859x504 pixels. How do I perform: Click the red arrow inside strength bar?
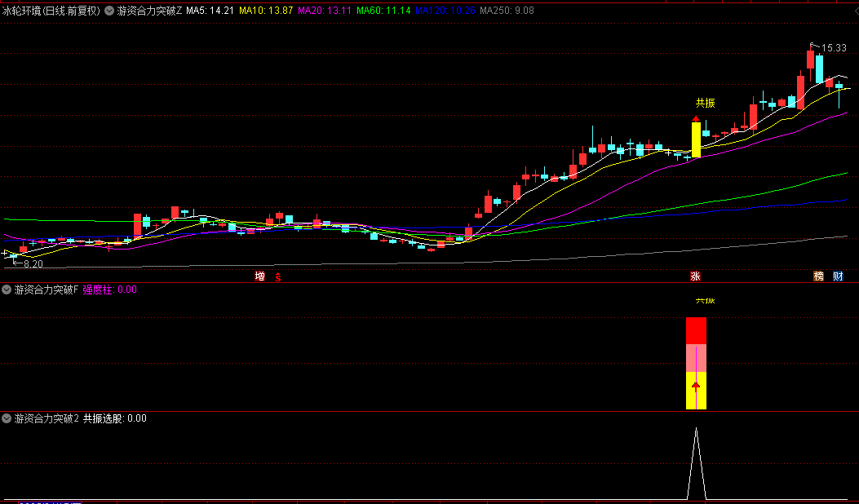(x=697, y=387)
